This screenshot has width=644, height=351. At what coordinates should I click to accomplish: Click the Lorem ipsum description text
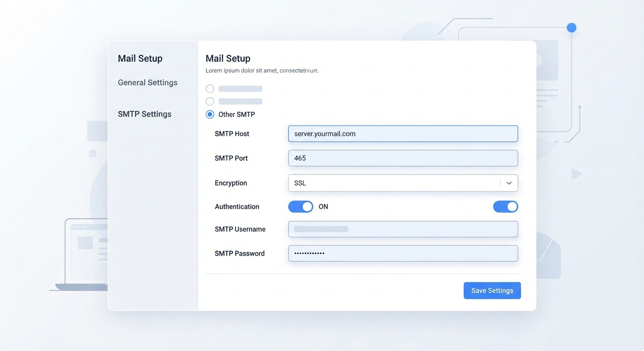pos(262,71)
